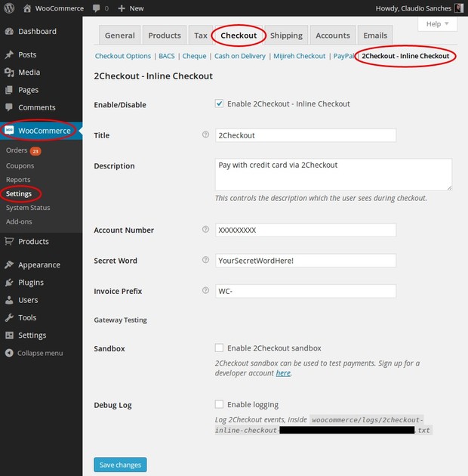This screenshot has width=468, height=476.
Task: Open Settings in the WooCommerce submenu
Action: coord(19,193)
